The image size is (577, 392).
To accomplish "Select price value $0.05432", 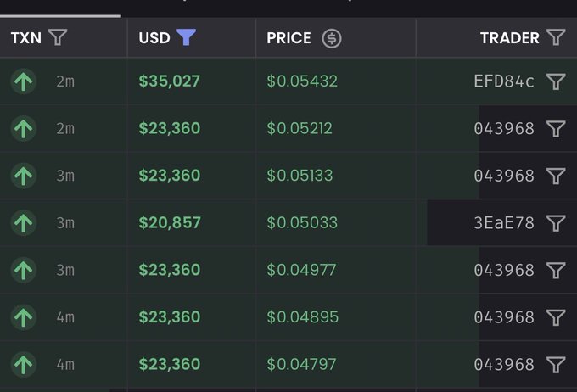I will click(x=302, y=81).
